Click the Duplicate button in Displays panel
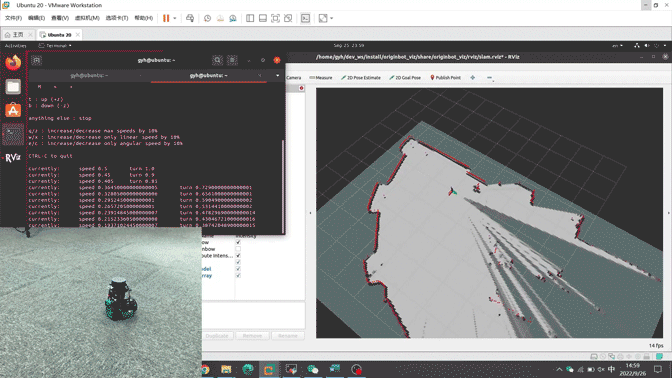Viewport: 672px width, 378px height. click(217, 336)
